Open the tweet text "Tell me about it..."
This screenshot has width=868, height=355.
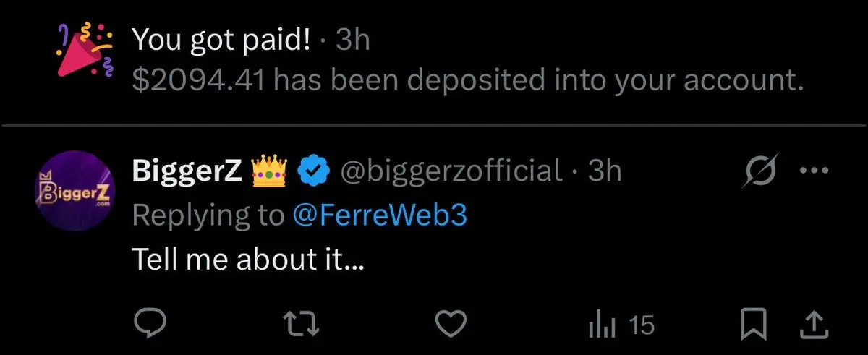(247, 259)
